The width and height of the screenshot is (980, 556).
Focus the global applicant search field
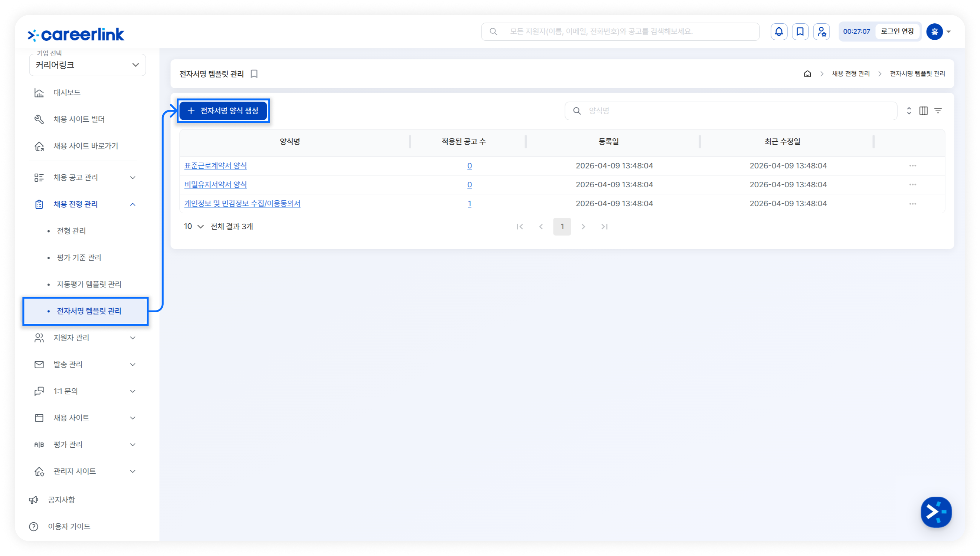pyautogui.click(x=620, y=32)
